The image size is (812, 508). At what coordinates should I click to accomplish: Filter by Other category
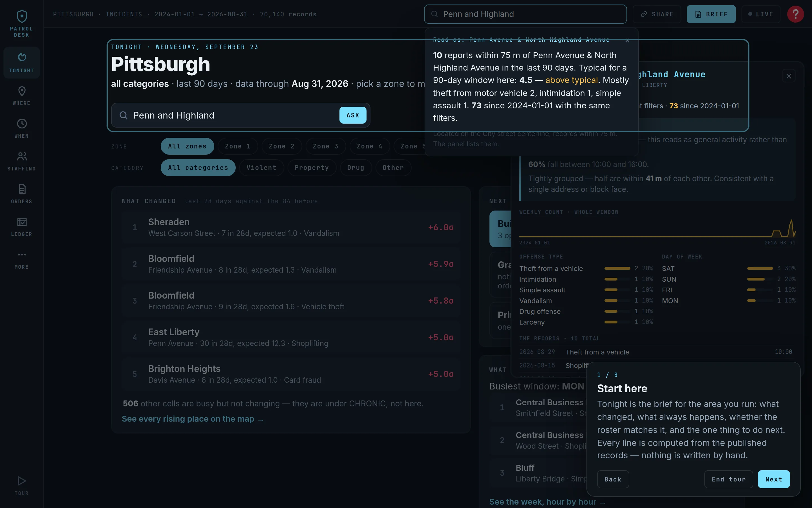point(393,168)
